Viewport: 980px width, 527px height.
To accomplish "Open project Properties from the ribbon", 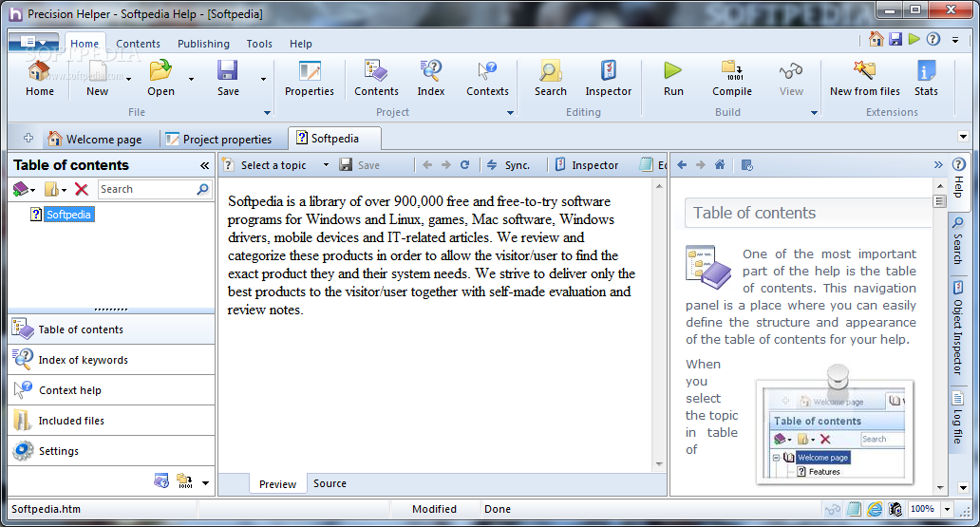I will coord(310,79).
